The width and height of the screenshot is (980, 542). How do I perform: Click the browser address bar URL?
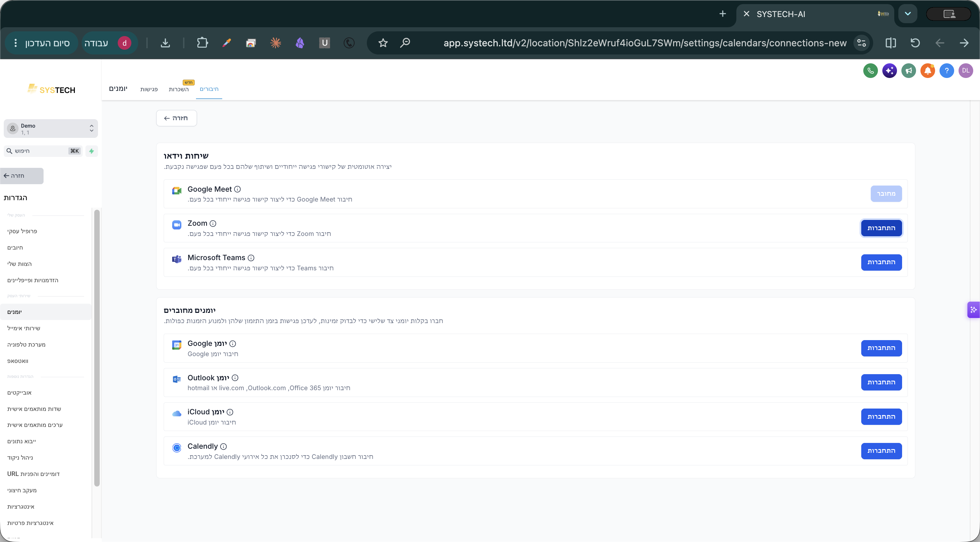pos(645,43)
